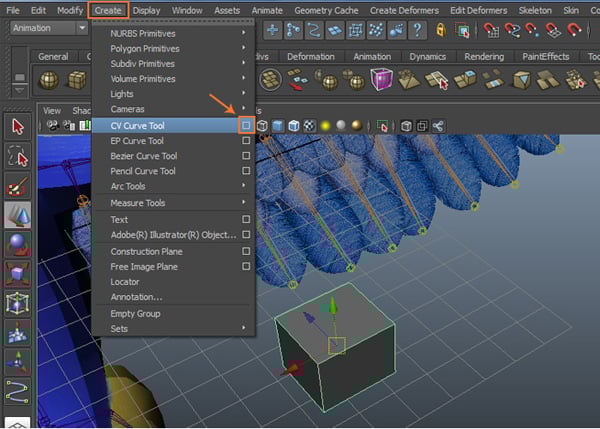Expand Measure Tools submenu
The width and height of the screenshot is (600, 429).
tap(173, 203)
